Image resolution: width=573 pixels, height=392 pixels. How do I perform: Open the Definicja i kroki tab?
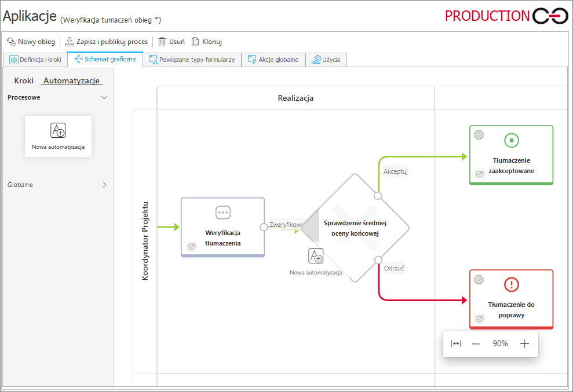coord(35,60)
